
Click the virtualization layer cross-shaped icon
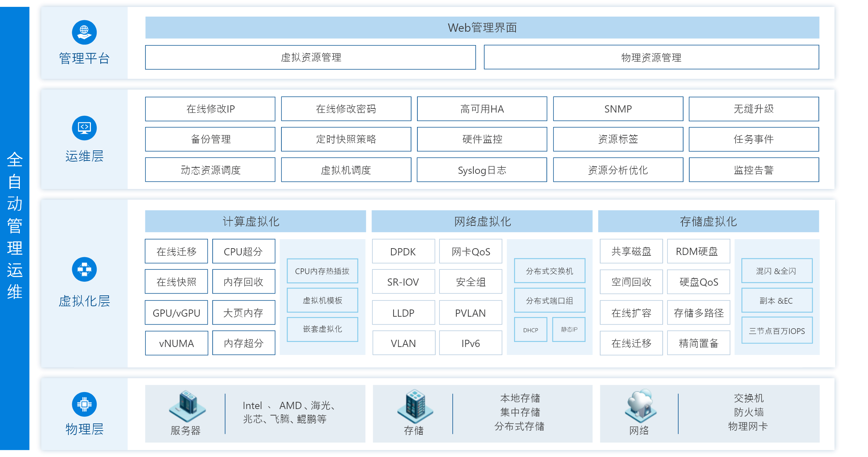84,269
